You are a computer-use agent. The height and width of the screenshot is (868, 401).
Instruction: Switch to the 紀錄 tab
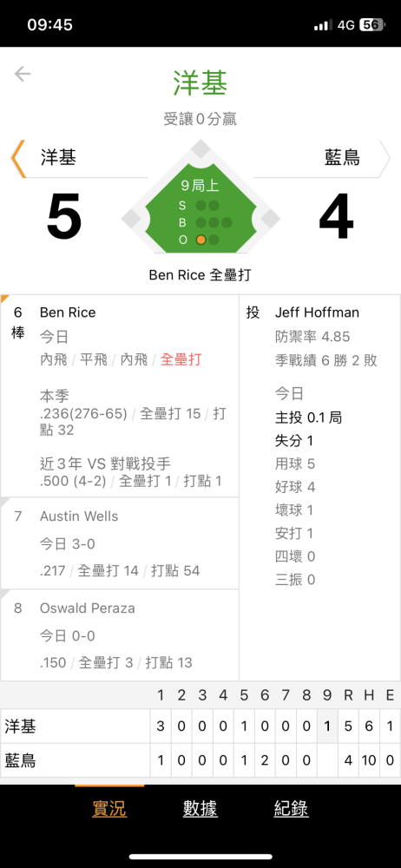292,809
